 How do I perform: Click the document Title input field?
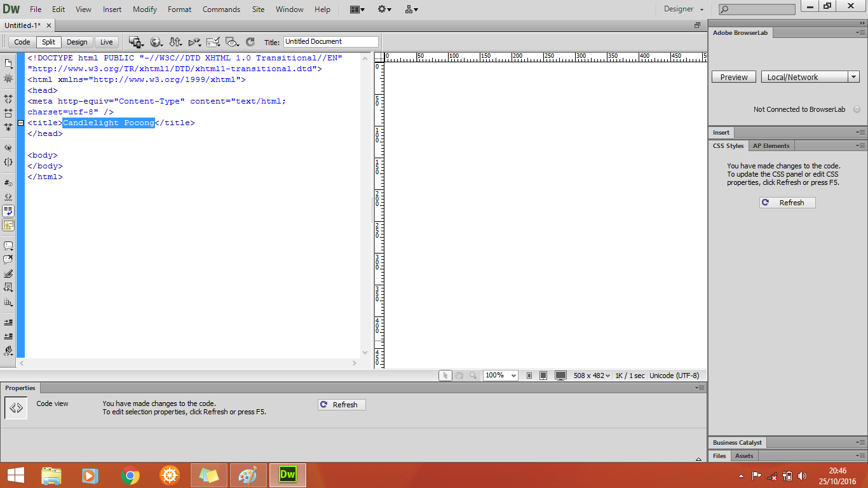[x=330, y=41]
